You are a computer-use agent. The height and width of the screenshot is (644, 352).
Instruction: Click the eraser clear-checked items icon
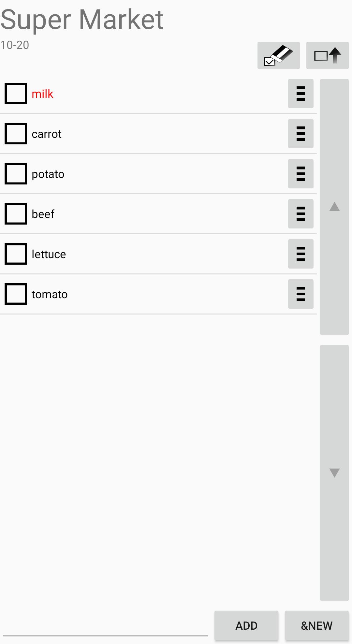coord(278,55)
